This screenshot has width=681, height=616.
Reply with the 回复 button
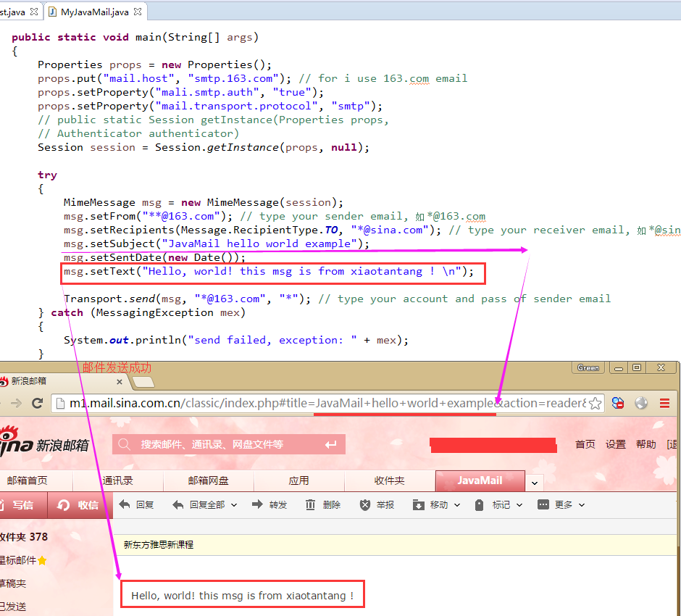(x=136, y=505)
